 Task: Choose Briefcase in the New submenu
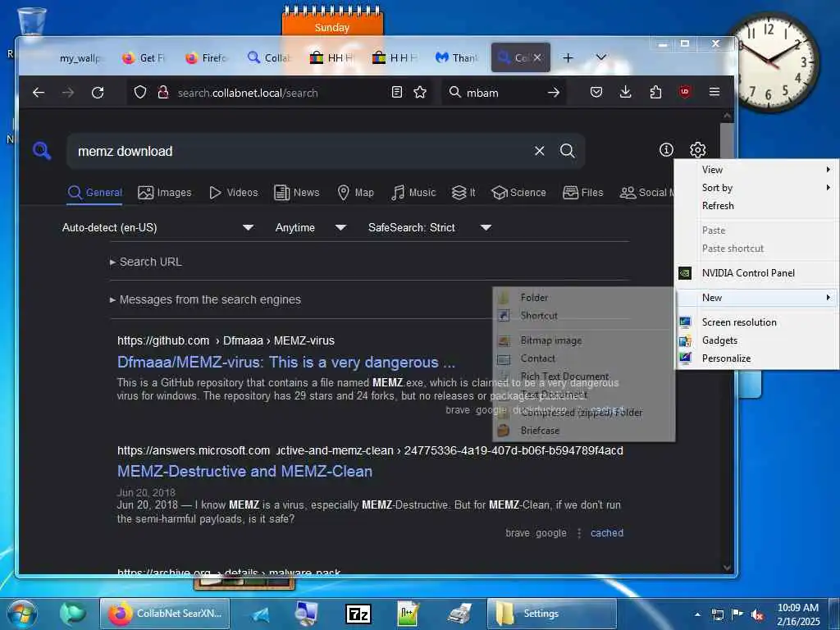583,431
